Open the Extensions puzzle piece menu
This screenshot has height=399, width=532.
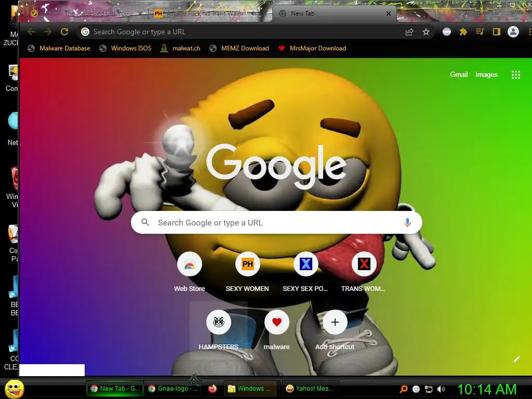[463, 32]
